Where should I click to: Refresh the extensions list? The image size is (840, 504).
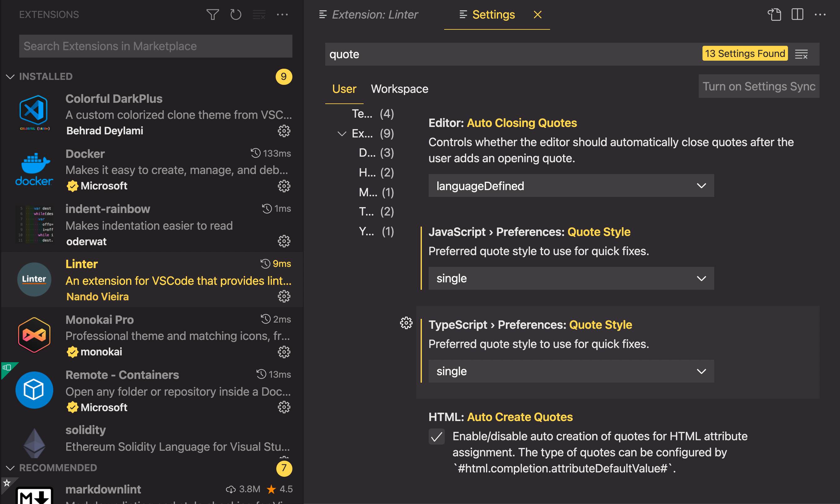tap(236, 14)
